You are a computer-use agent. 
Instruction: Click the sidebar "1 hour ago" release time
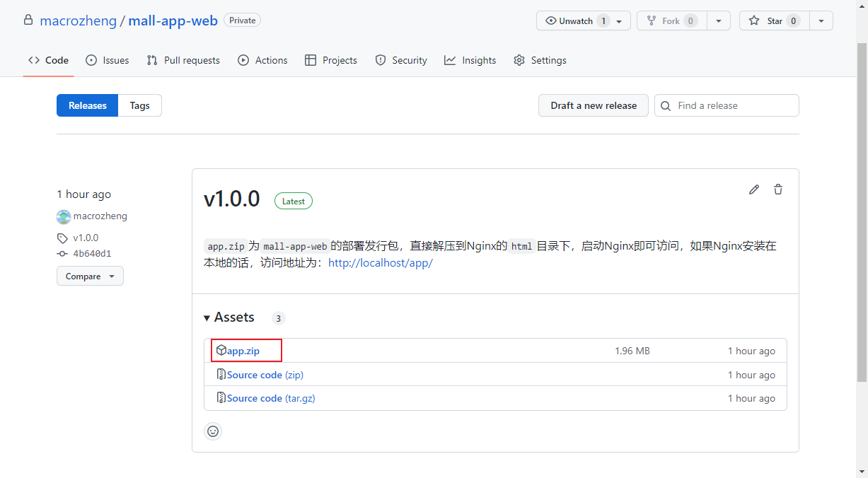83,194
